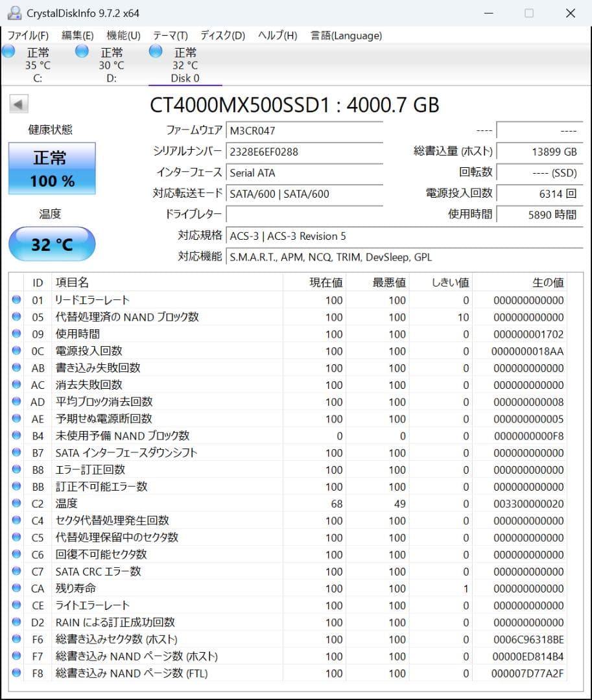The image size is (592, 700).
Task: Click the blue status dot beside リードエラーレート
Action: pyautogui.click(x=16, y=300)
